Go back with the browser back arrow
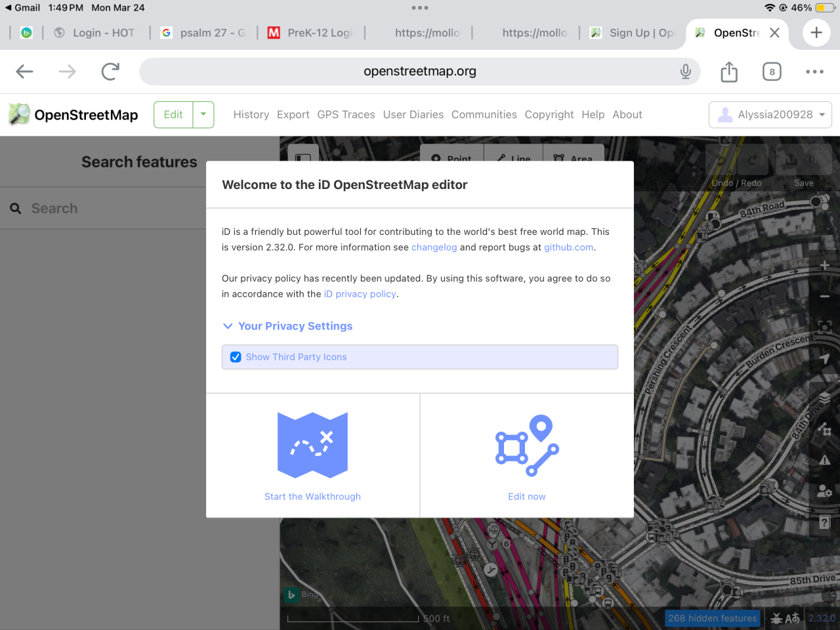 point(24,72)
